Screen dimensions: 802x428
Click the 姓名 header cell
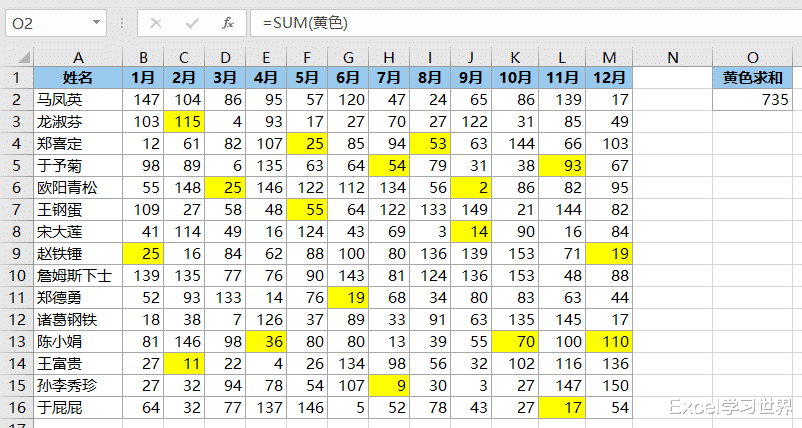(x=78, y=78)
